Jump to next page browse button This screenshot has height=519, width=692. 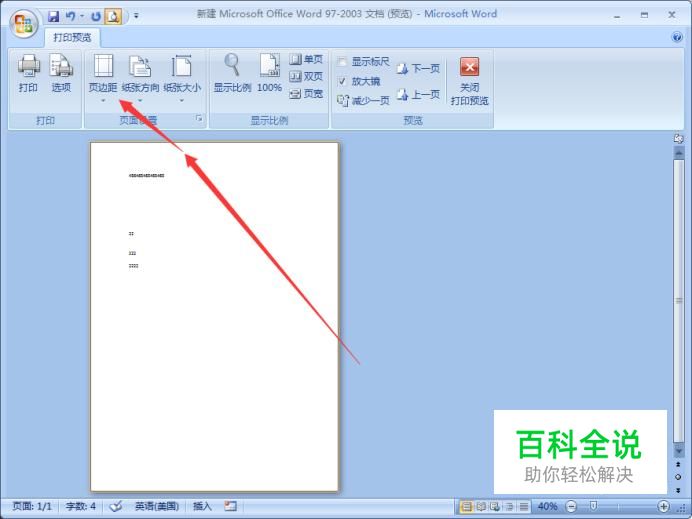(x=678, y=490)
